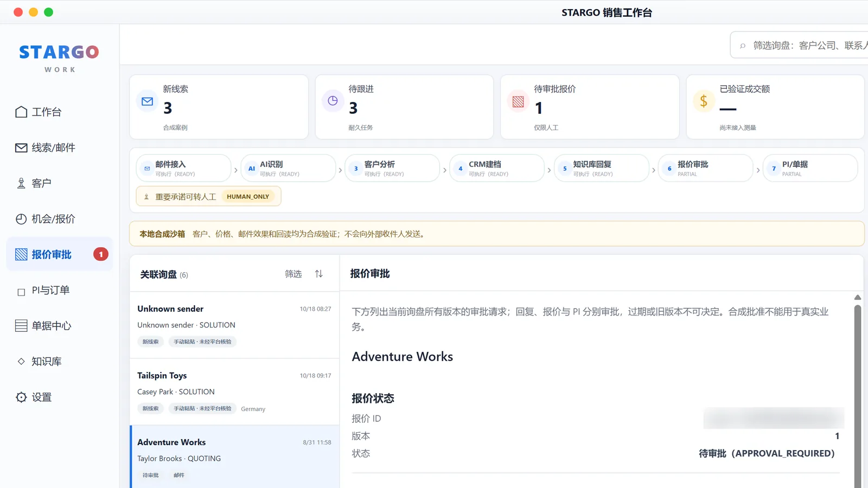Open the PI与订单 square icon

tap(21, 292)
